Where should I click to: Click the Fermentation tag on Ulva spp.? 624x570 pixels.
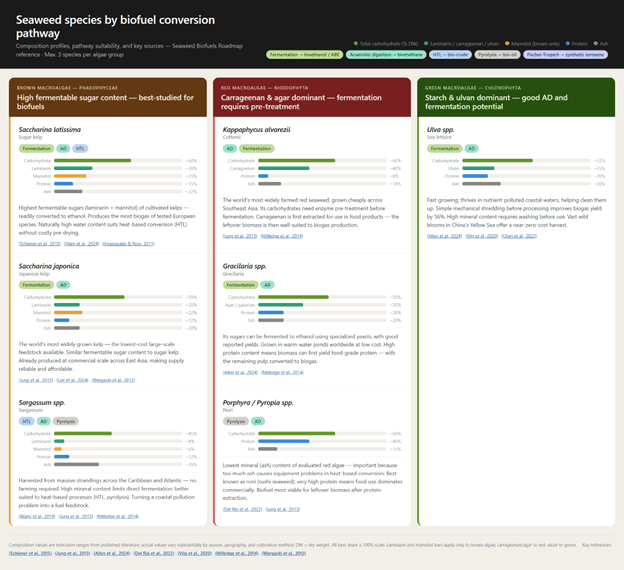tap(445, 148)
